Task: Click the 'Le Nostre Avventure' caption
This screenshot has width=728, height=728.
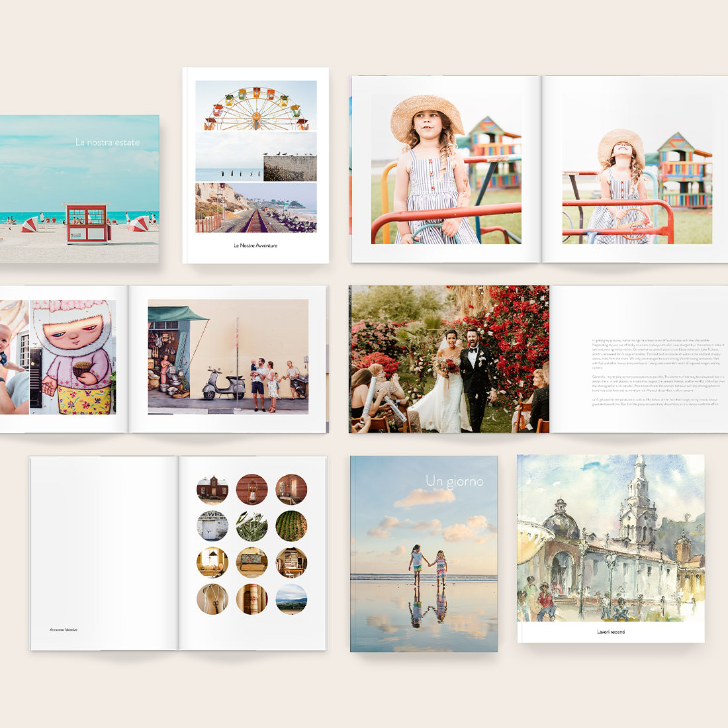Action: pos(255,246)
